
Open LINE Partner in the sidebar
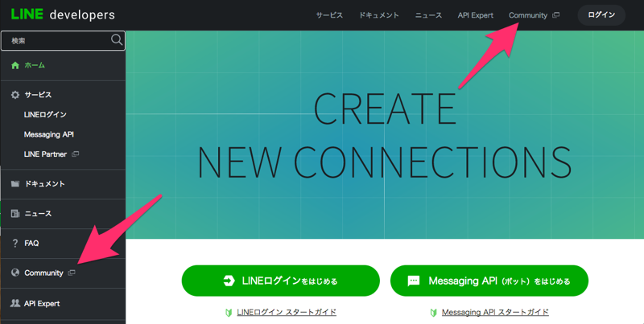[45, 154]
